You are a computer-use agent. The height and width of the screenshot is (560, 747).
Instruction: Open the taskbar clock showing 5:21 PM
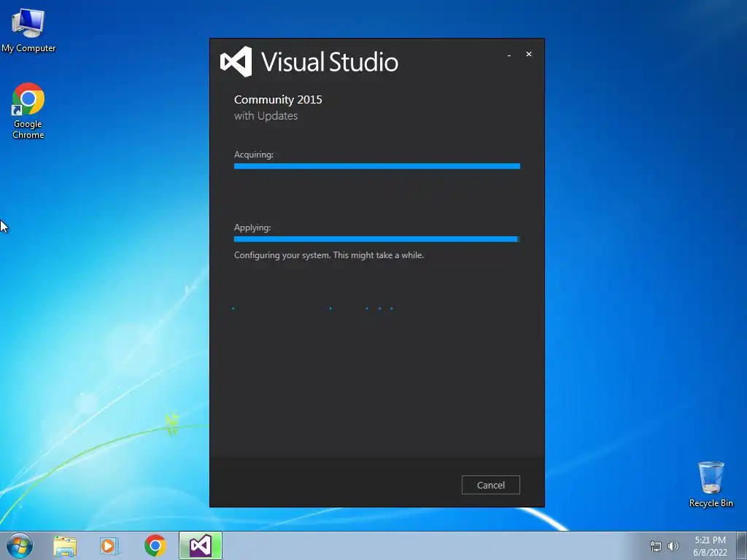(710, 546)
